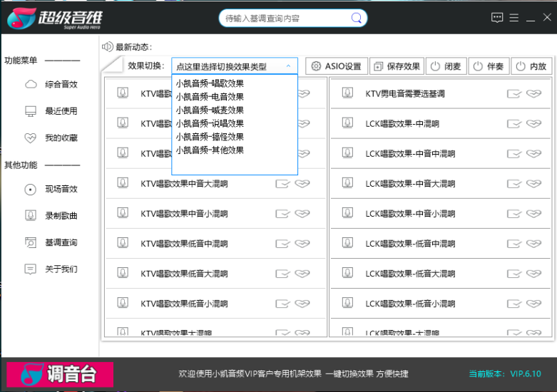The image size is (557, 392).
Task: Select KTV唱歌效果低音大混响 effect row
Action: (x=215, y=274)
